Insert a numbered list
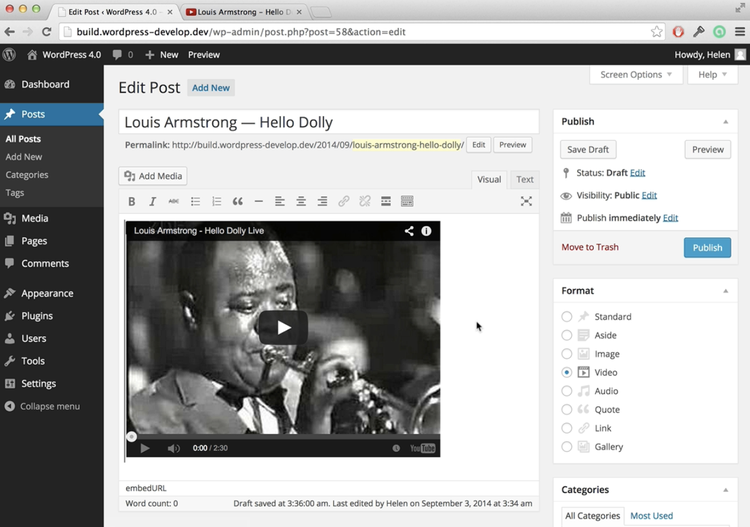 click(x=217, y=201)
